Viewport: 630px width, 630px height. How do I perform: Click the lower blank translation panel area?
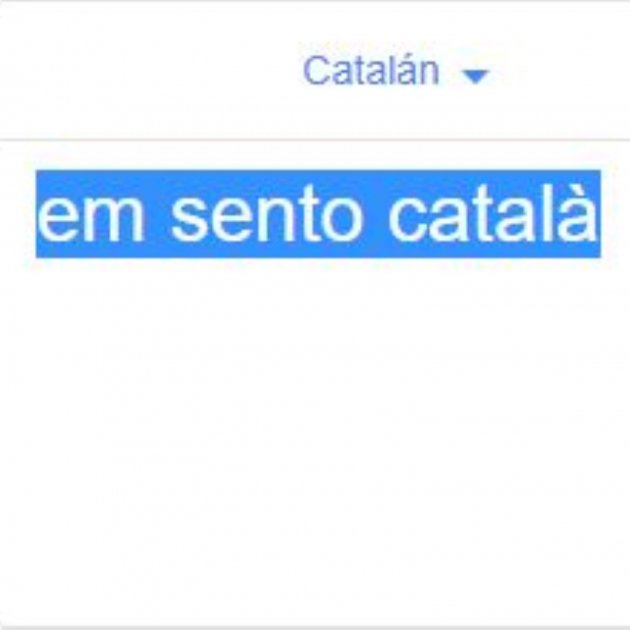point(315,482)
